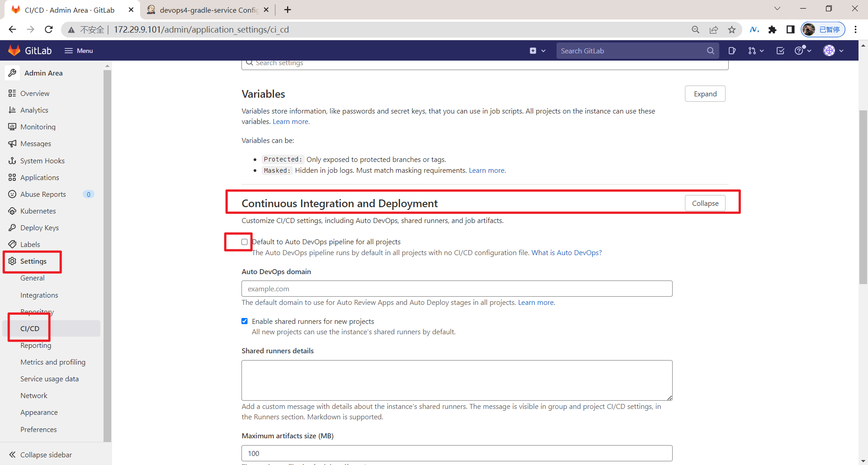
Task: Open Integrations settings submenu item
Action: (x=39, y=295)
